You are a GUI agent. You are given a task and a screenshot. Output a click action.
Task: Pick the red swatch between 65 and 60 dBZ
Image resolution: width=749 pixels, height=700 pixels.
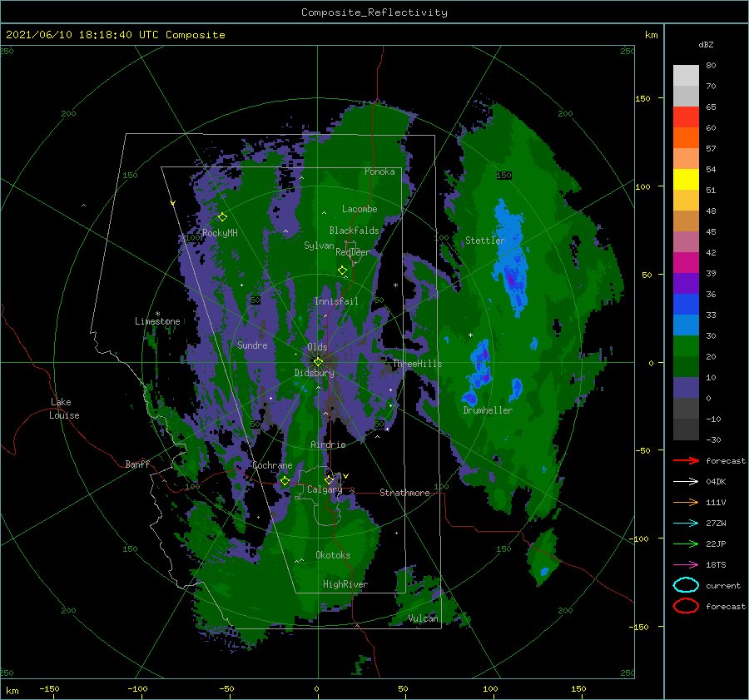pyautogui.click(x=686, y=117)
